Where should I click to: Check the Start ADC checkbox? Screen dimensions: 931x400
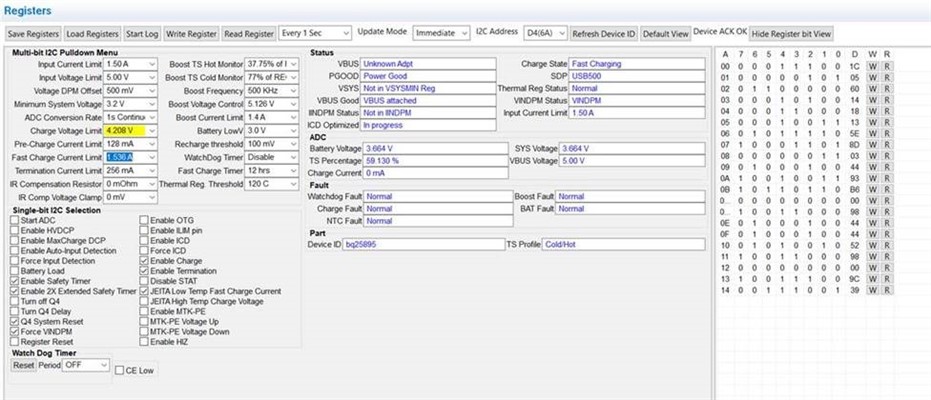tap(15, 220)
